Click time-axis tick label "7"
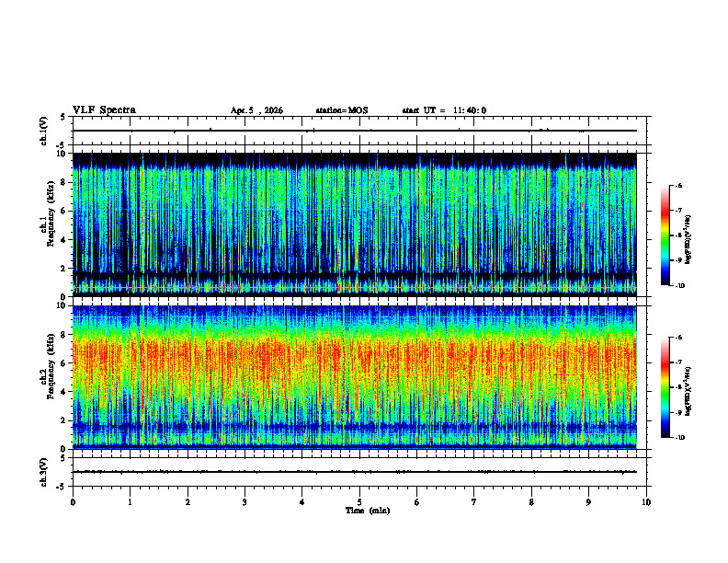 (x=474, y=502)
